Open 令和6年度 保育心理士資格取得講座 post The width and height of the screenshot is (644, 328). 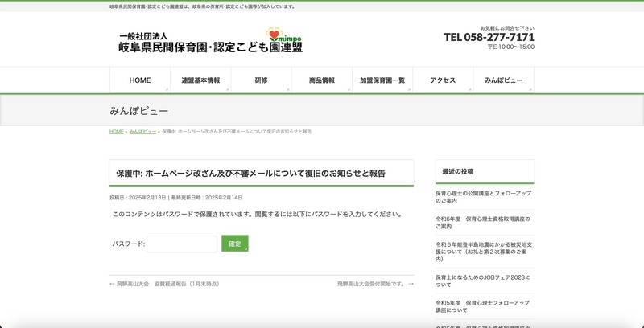[x=481, y=222]
